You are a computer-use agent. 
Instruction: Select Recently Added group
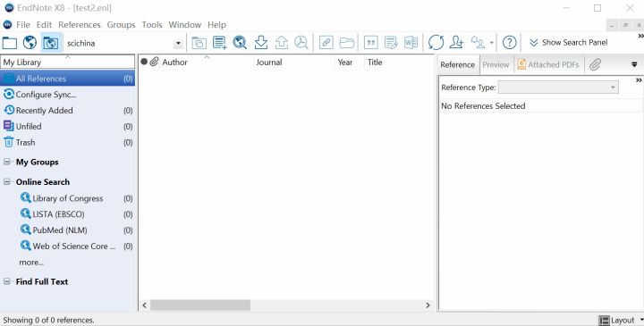(x=68, y=111)
